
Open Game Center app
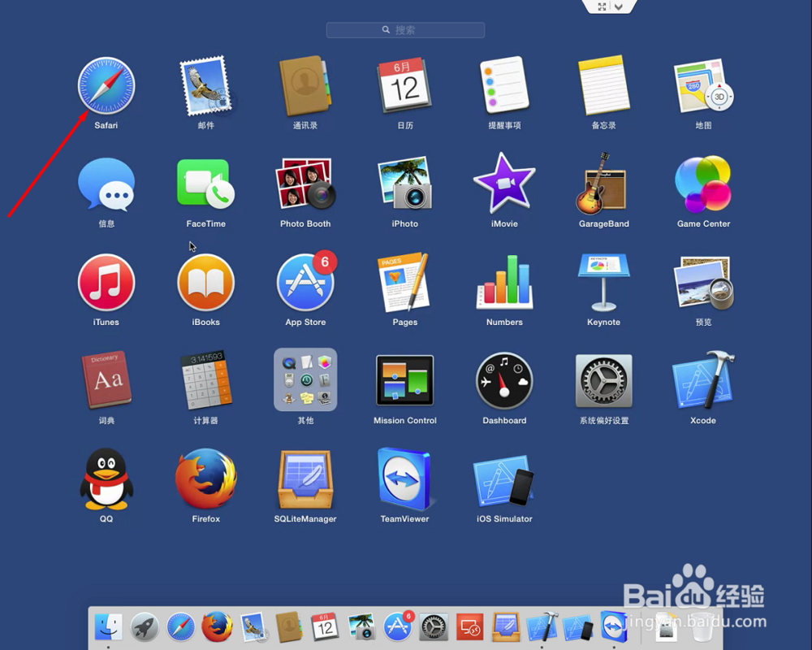click(703, 184)
